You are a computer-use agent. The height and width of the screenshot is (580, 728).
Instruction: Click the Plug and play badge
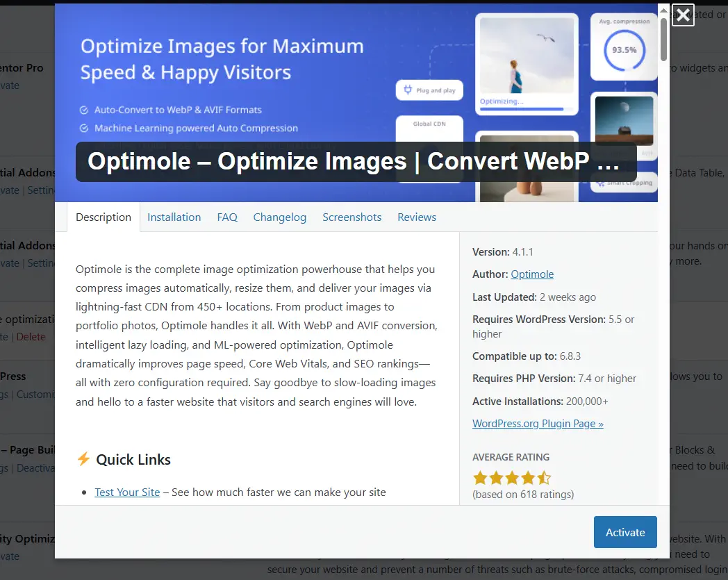pos(429,90)
